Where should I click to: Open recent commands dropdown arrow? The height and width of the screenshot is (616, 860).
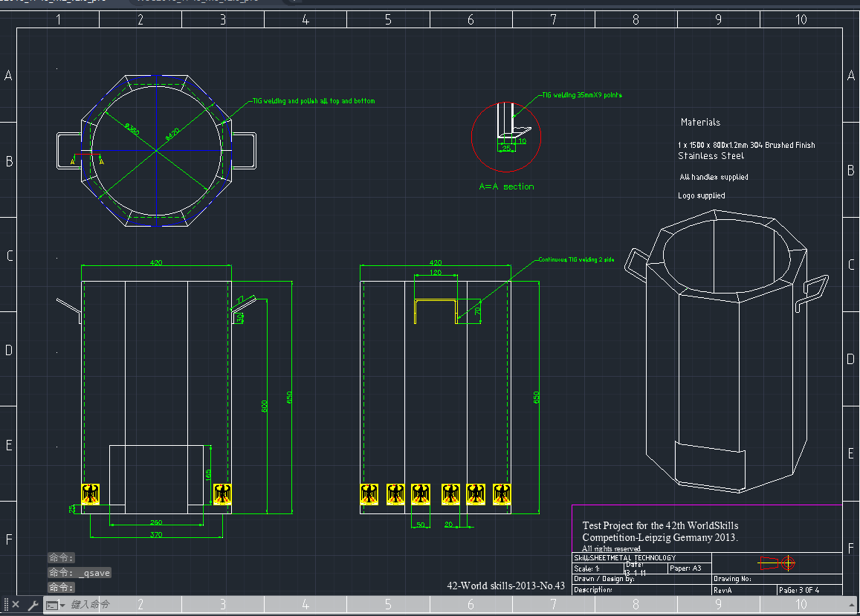click(62, 605)
